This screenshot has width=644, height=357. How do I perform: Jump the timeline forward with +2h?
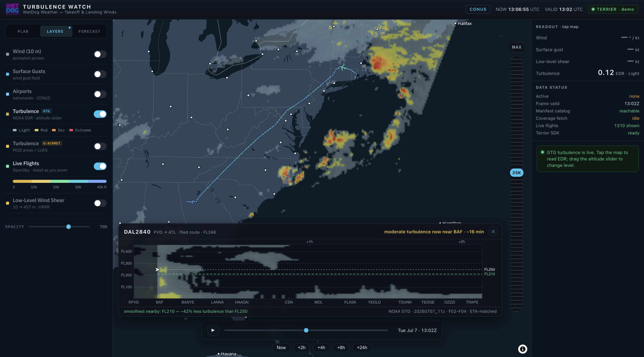click(x=301, y=347)
